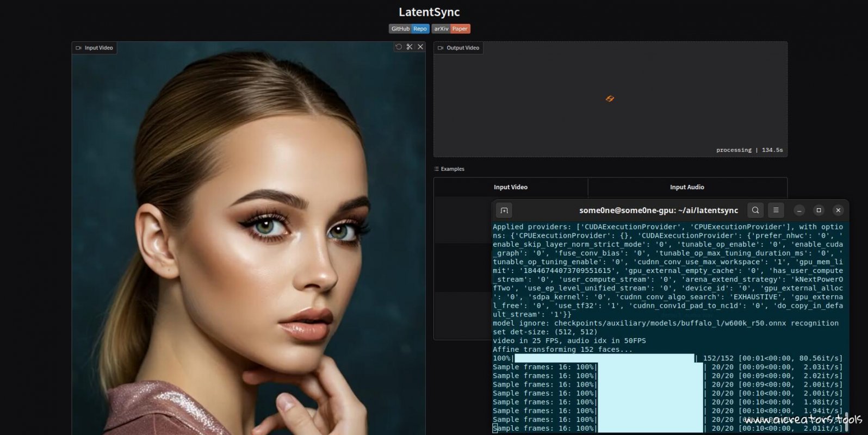Screen dimensions: 868x435
Task: Click the processing 134.5s status text
Action: click(x=749, y=150)
